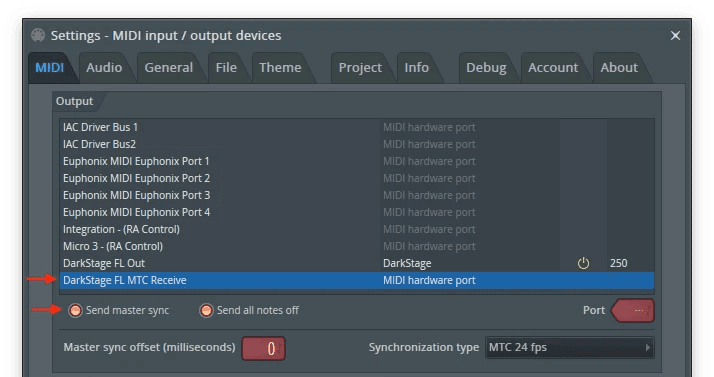The image size is (714, 377).
Task: Select IAC Driver Bus 1 output
Action: [x=357, y=127]
